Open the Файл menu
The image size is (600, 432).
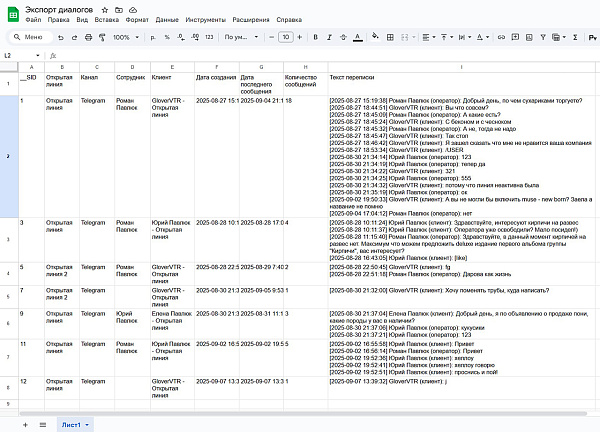coord(33,20)
